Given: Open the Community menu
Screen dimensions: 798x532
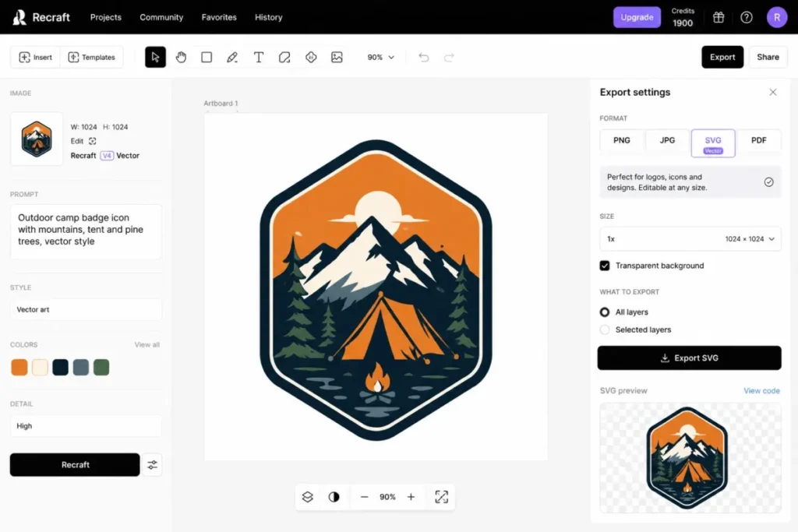Looking at the screenshot, I should (x=161, y=17).
